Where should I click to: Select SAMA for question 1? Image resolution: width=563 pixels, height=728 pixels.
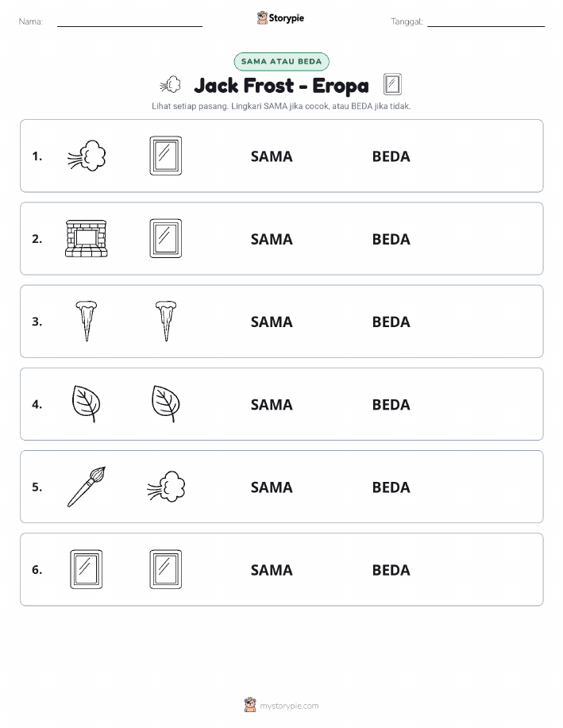tap(272, 156)
